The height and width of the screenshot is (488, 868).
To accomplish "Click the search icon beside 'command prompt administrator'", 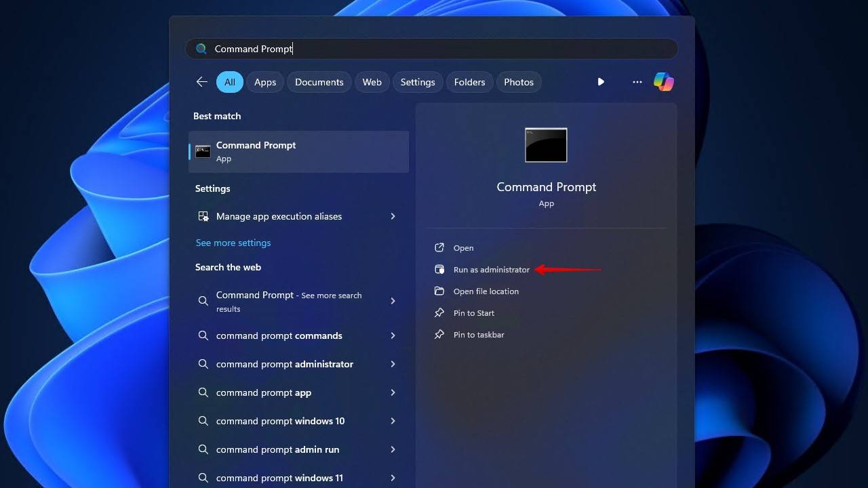I will tap(203, 364).
